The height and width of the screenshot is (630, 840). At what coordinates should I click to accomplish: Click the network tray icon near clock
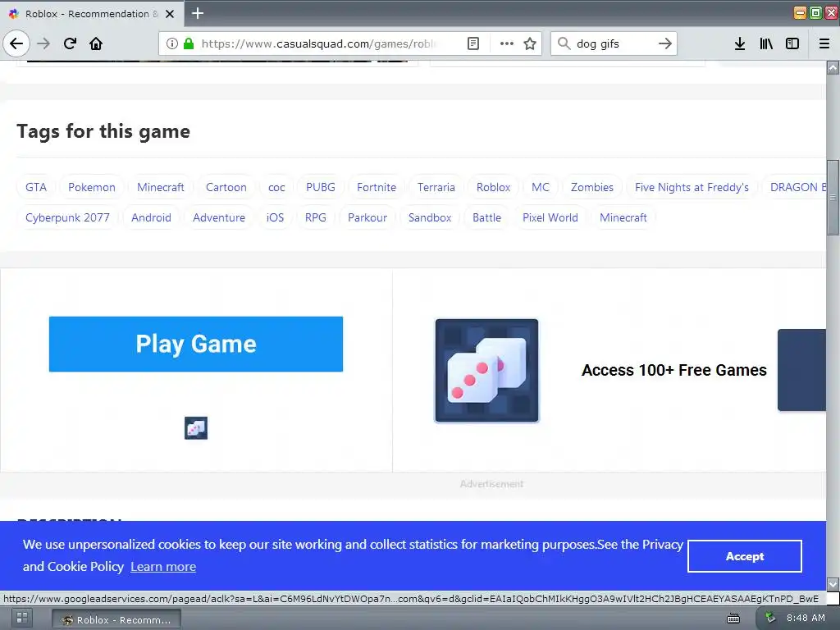[769, 618]
